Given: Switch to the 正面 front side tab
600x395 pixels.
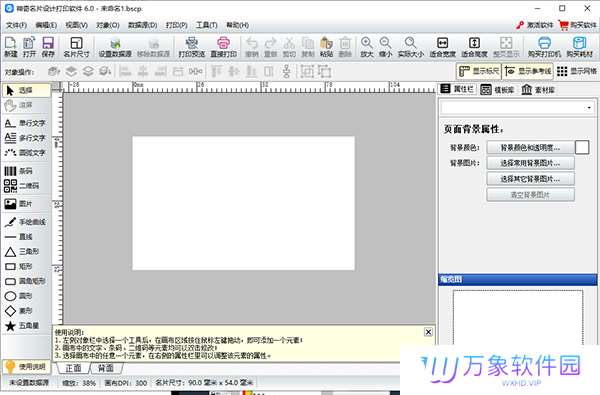Looking at the screenshot, I should [x=73, y=368].
